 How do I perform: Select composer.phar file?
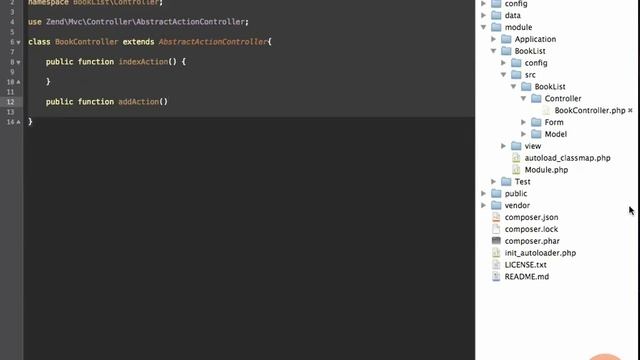coord(532,241)
